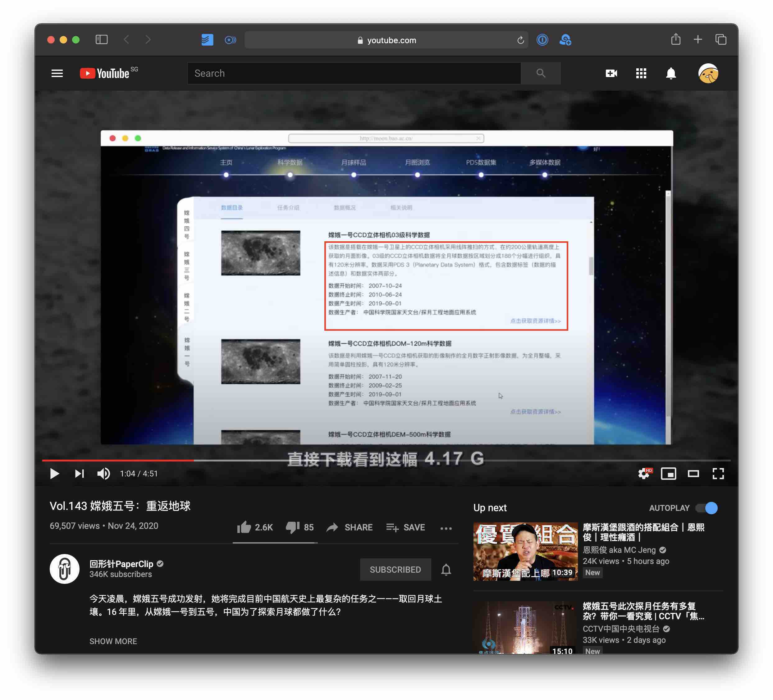Open the 摩斯漢堡跟酒的搭配組合 video title
The image size is (773, 700).
click(x=643, y=532)
